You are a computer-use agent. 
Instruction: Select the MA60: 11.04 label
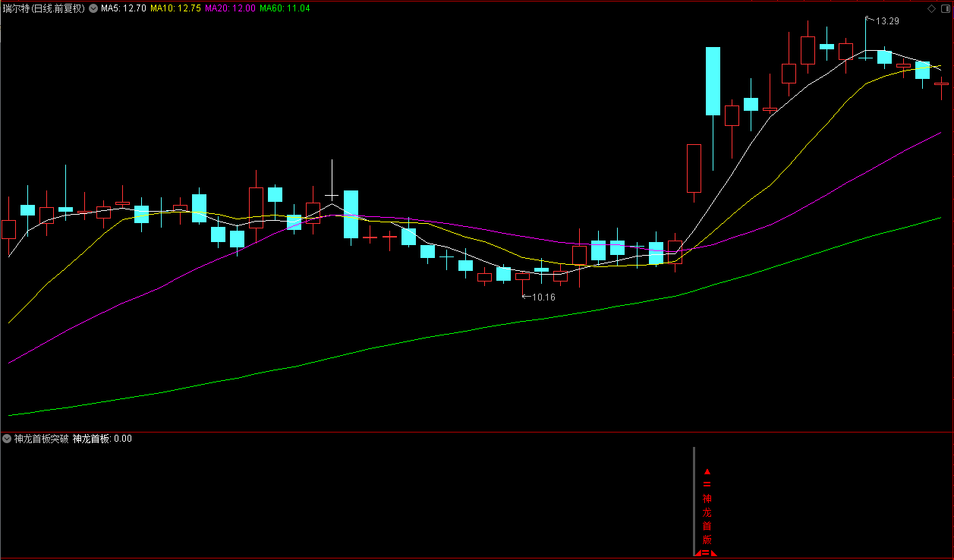click(285, 8)
